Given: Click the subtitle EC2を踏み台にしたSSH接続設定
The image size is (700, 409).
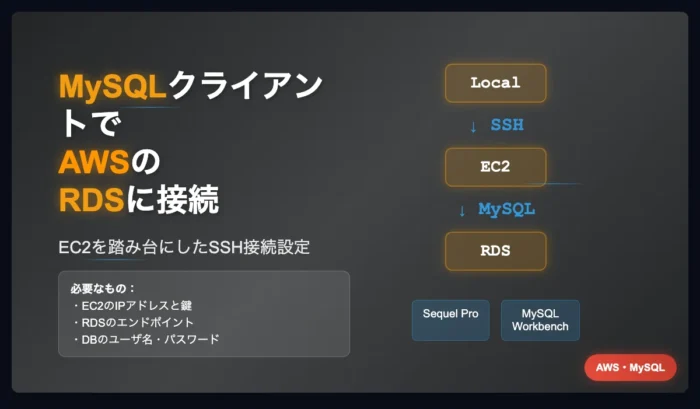Looking at the screenshot, I should [184, 247].
